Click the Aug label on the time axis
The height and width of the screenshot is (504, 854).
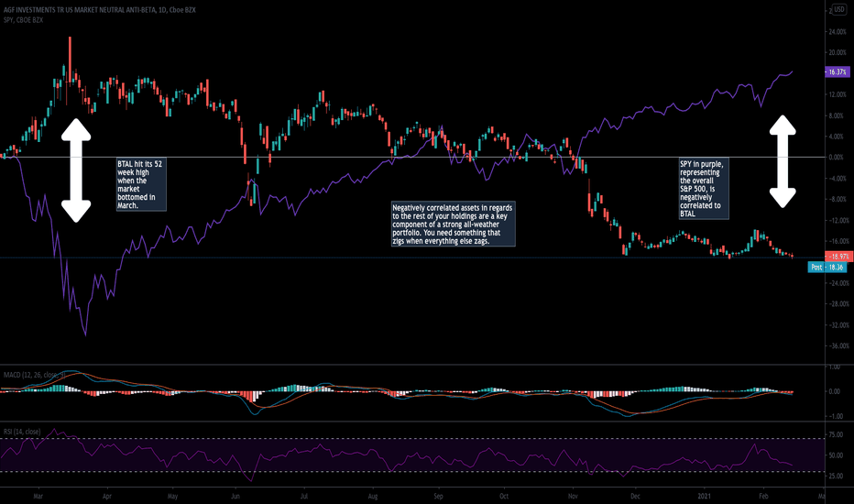point(373,497)
